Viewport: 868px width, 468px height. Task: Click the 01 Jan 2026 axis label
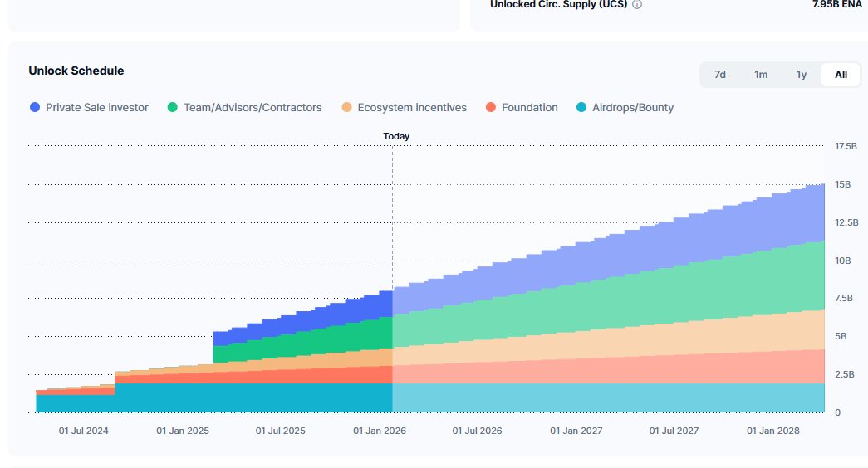[380, 431]
